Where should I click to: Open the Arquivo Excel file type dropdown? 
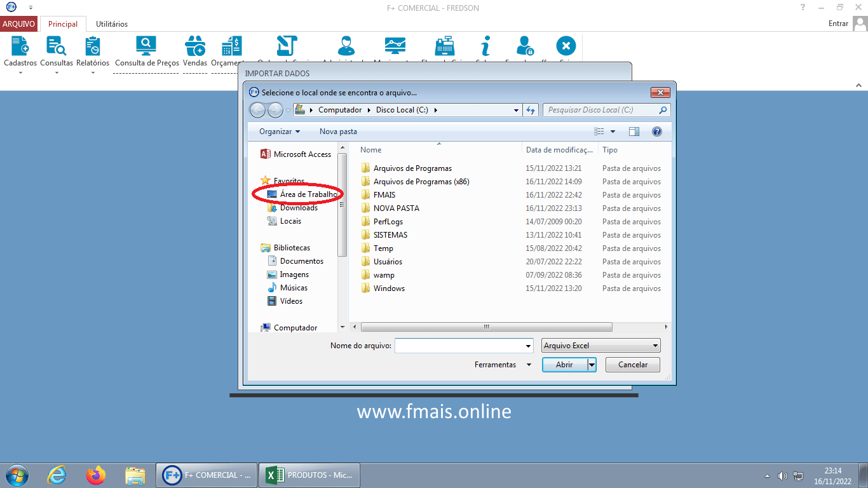pos(601,346)
